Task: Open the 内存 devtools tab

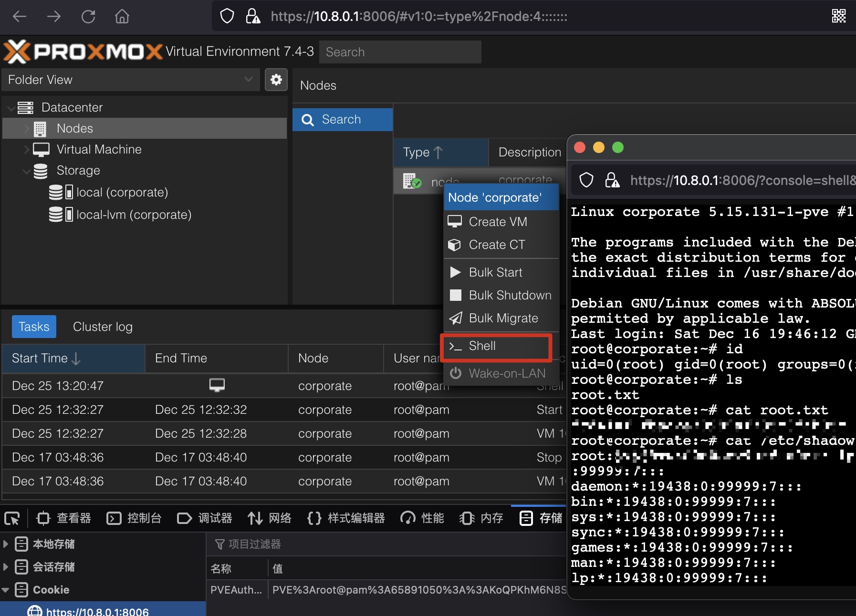Action: (x=481, y=518)
